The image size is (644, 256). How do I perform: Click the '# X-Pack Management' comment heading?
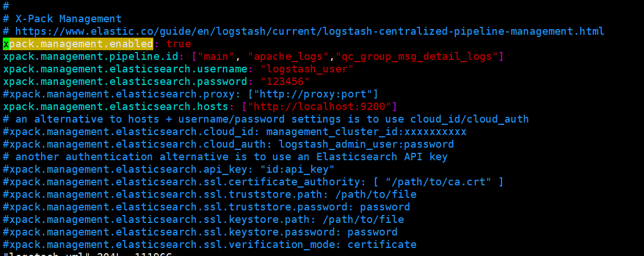(62, 19)
